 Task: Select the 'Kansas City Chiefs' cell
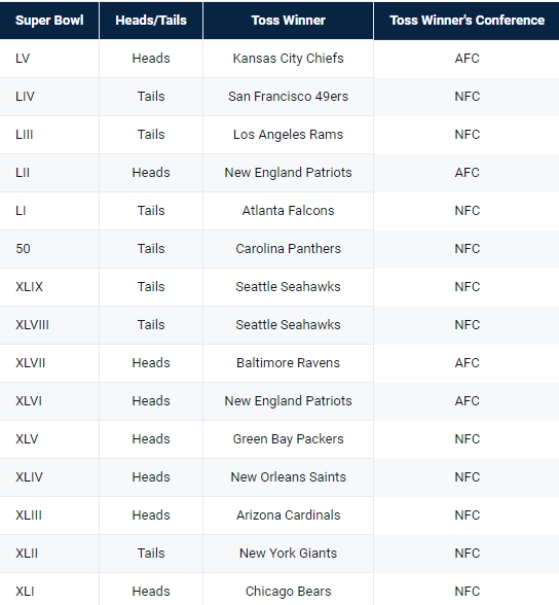[288, 58]
